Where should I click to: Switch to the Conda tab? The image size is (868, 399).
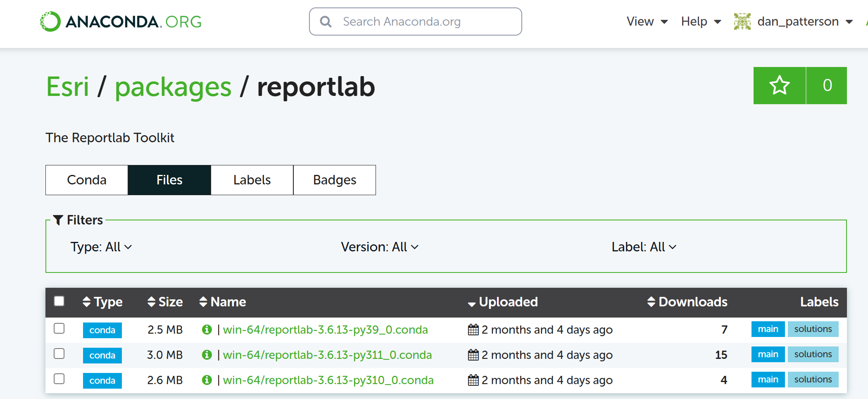86,180
